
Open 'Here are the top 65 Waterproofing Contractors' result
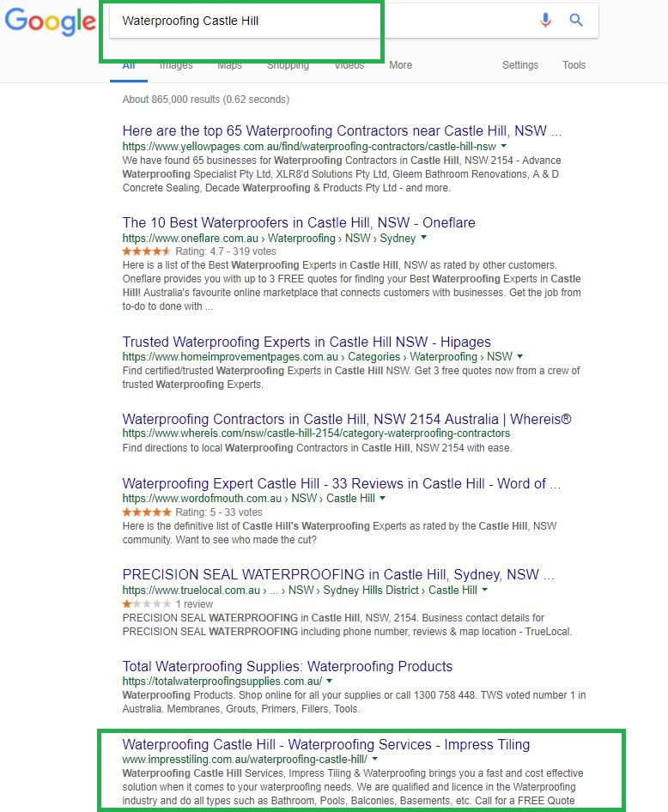342,130
